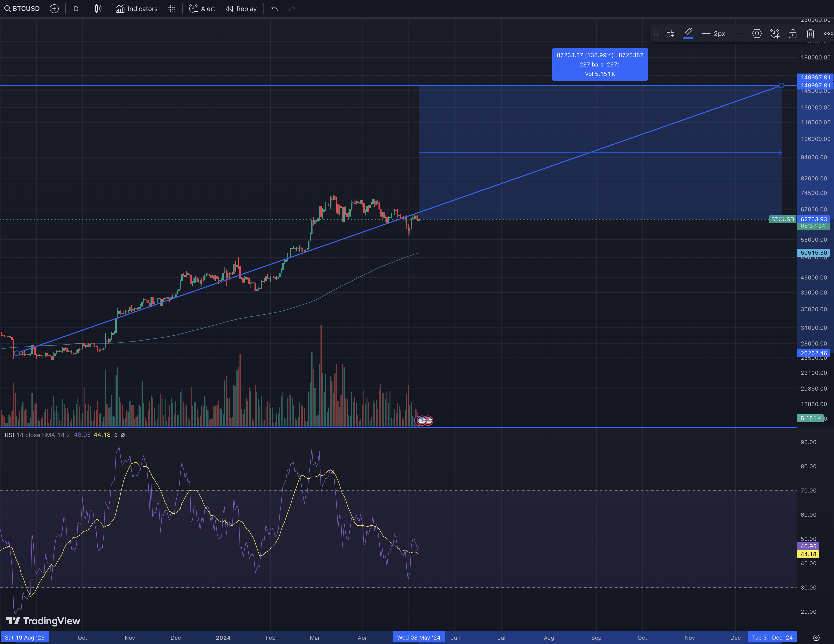Delete the selected drawing
The image size is (834, 644).
click(x=810, y=34)
